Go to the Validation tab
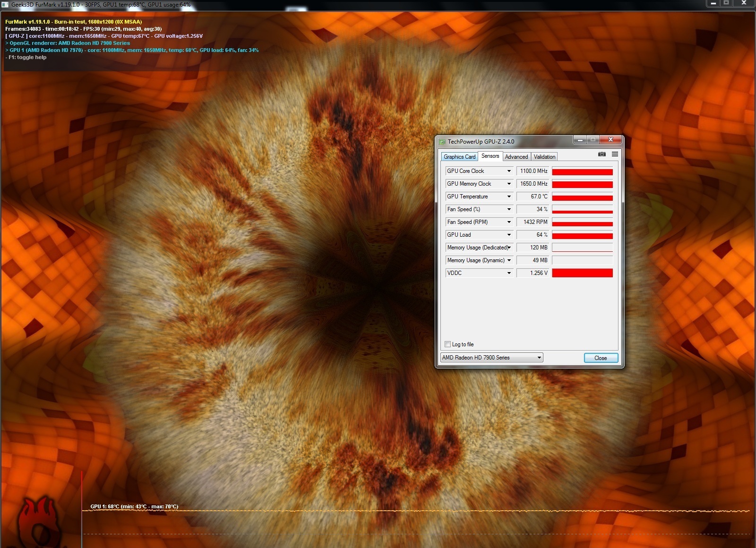Viewport: 756px width, 548px height. 544,157
